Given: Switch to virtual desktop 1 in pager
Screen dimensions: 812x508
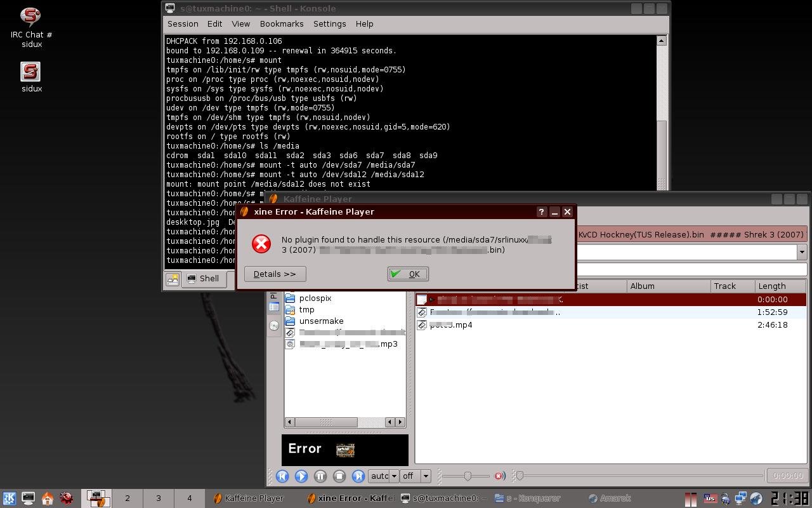Looking at the screenshot, I should pos(96,498).
